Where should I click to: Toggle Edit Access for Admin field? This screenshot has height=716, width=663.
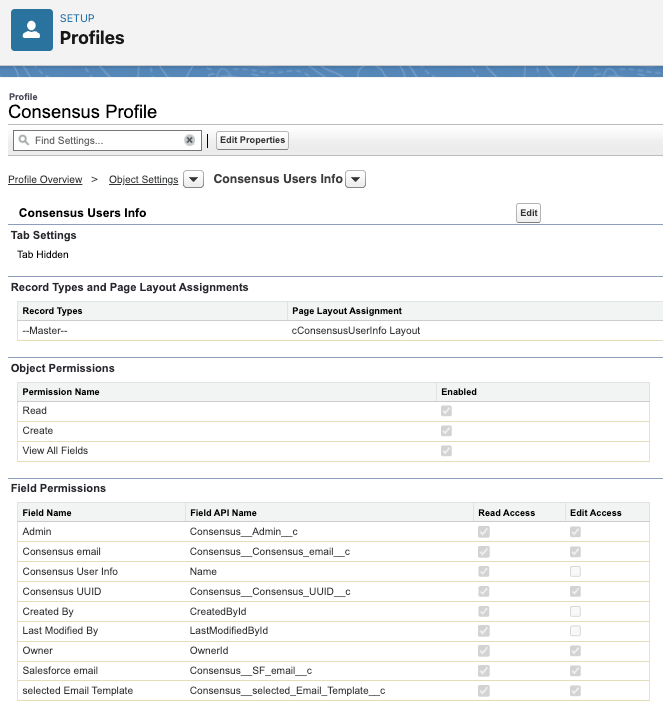575,532
